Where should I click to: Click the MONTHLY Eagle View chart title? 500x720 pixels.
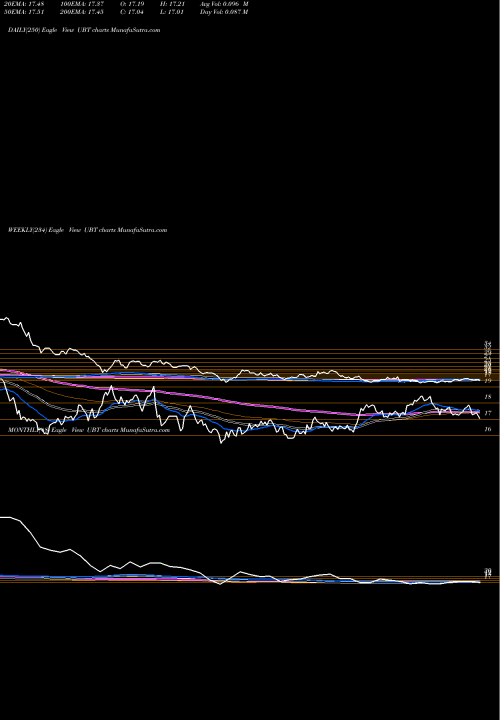pyautogui.click(x=89, y=430)
